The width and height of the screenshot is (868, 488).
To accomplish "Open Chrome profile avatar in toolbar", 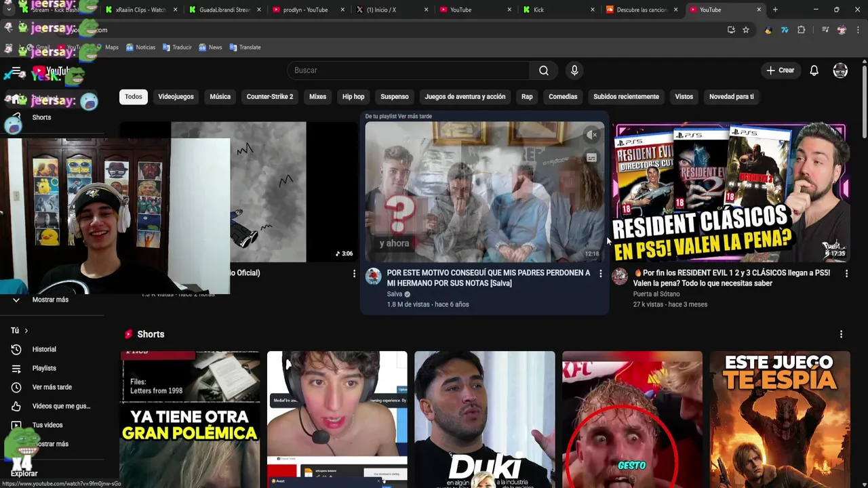I will click(842, 30).
